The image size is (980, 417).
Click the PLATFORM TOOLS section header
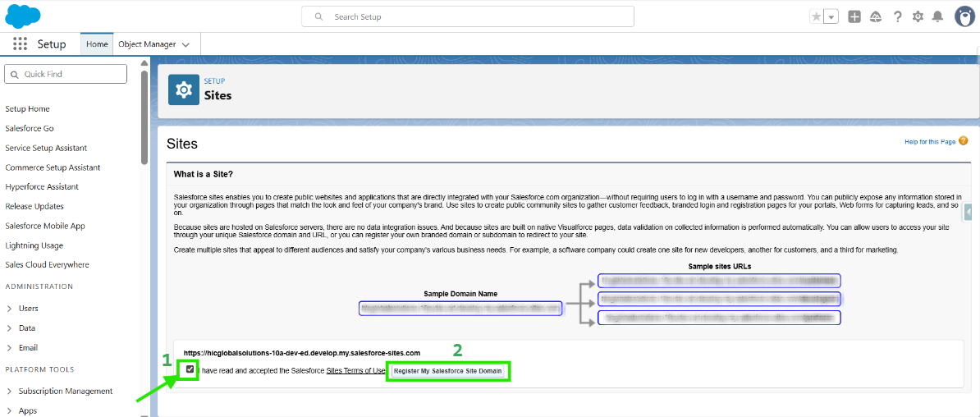pos(39,369)
